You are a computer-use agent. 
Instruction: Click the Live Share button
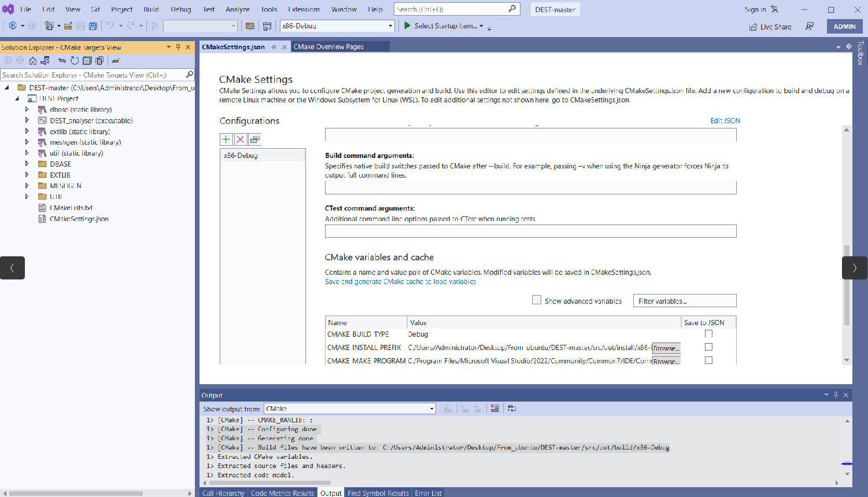click(x=770, y=27)
